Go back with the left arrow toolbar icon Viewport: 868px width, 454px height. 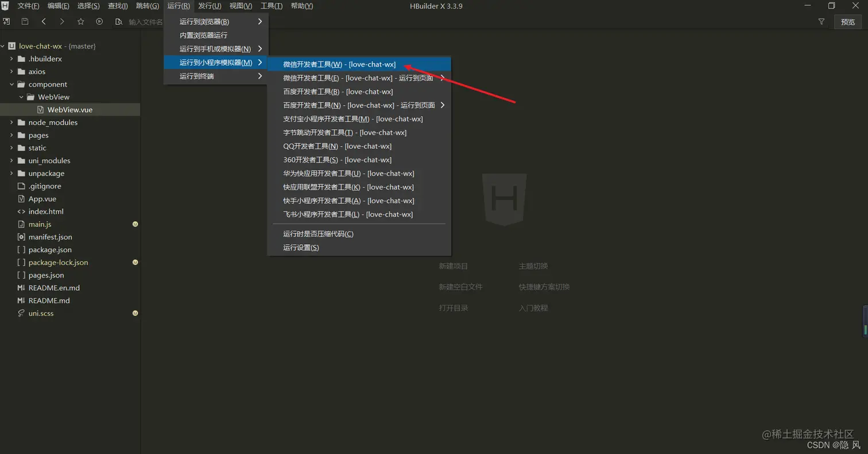point(44,21)
